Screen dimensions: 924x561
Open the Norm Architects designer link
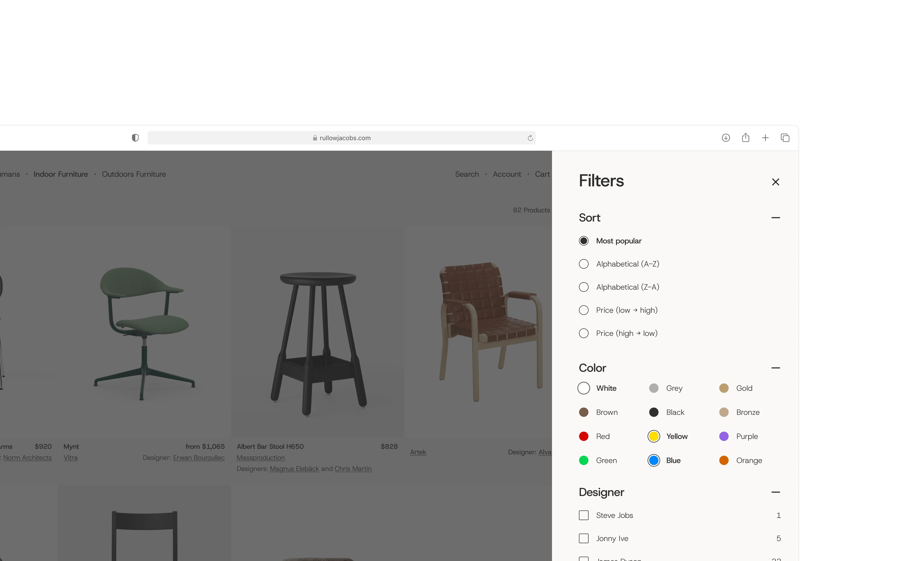click(x=27, y=458)
